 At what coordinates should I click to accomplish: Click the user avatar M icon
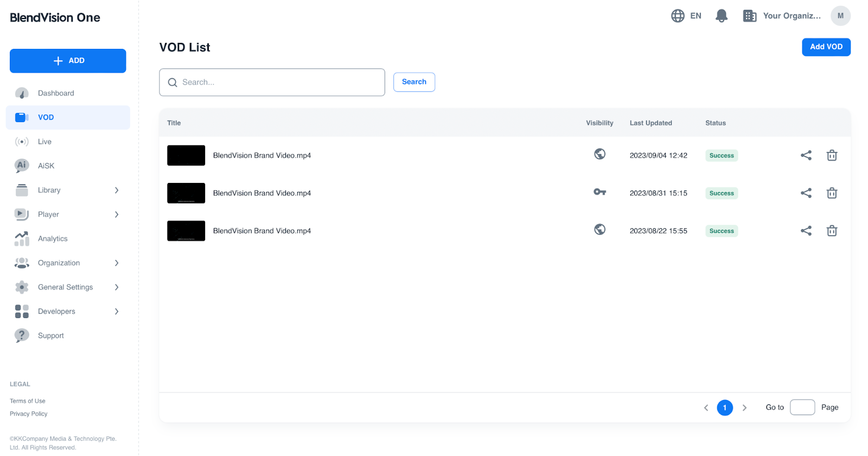coord(840,16)
